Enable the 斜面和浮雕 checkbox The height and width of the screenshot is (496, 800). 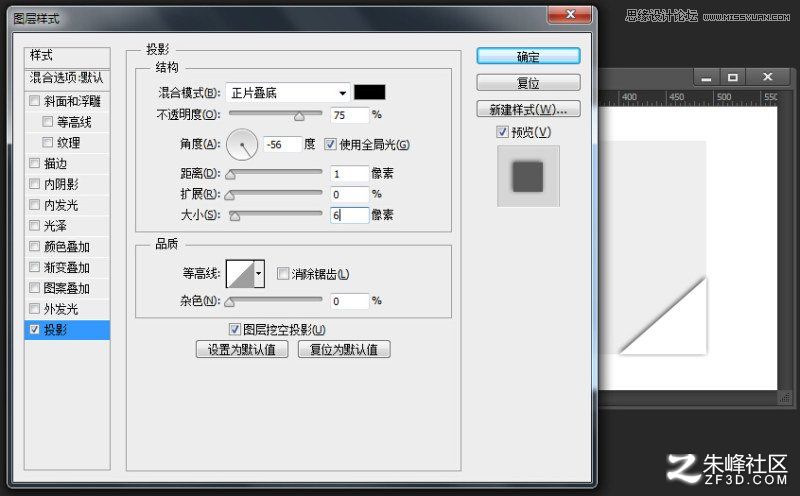click(34, 101)
